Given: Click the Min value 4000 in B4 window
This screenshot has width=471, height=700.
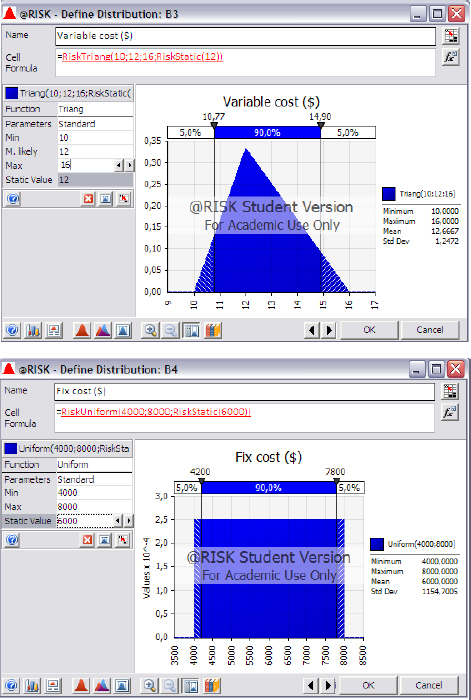Looking at the screenshot, I should tap(94, 493).
